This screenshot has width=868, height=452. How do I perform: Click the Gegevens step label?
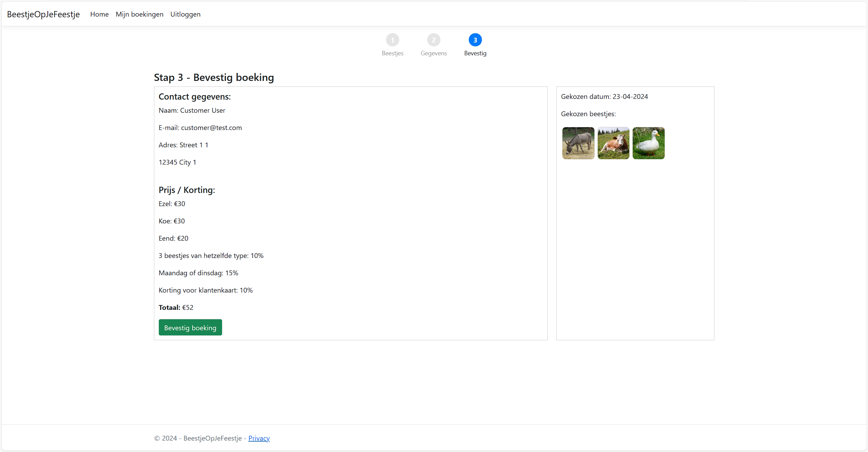(x=433, y=53)
